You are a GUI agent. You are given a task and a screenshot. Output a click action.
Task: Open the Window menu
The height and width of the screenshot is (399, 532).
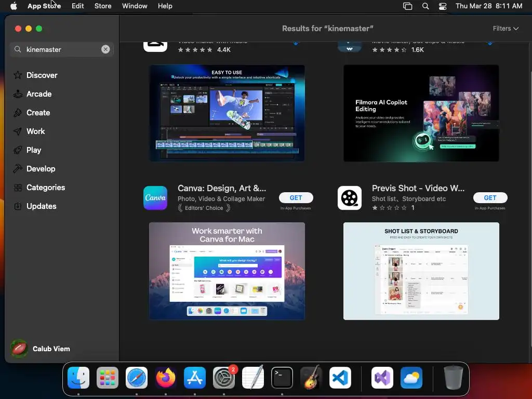pos(135,6)
